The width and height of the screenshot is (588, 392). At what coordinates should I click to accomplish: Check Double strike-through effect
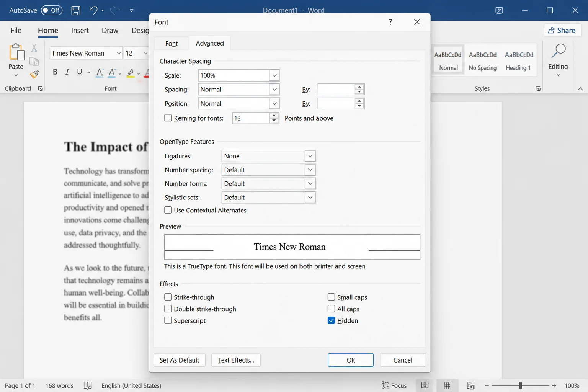tap(168, 309)
